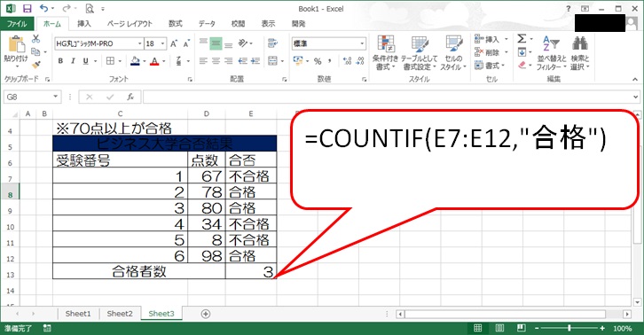
Task: Expand the Name Box dropdown
Action: (56, 97)
